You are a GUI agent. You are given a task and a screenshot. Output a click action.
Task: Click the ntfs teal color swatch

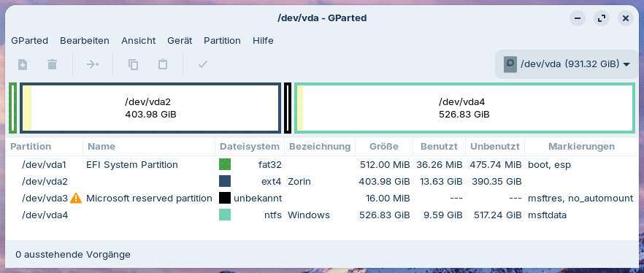[x=225, y=215]
